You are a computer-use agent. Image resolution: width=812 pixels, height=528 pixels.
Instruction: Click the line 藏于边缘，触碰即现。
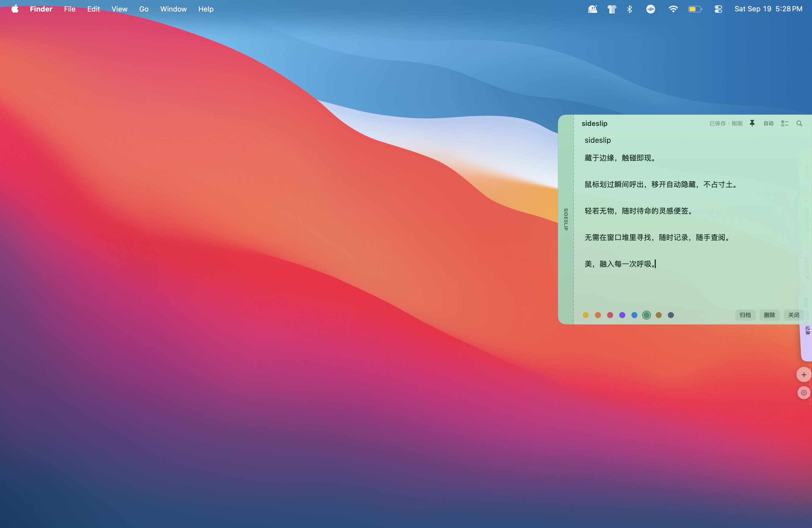pyautogui.click(x=621, y=158)
